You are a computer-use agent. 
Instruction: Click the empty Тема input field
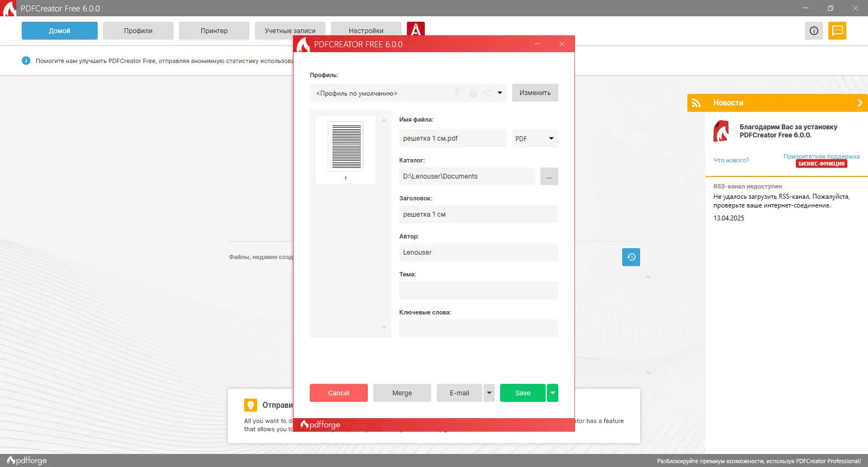(478, 291)
